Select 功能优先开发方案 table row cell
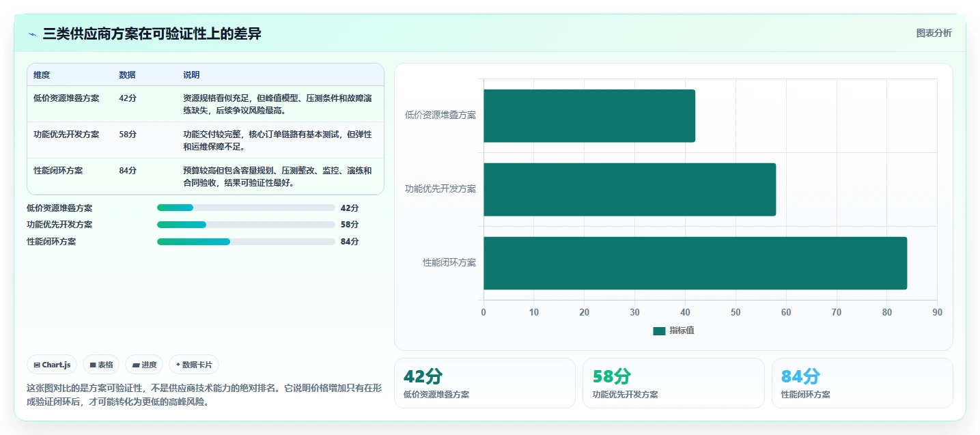This screenshot has width=980, height=435. tap(66, 135)
